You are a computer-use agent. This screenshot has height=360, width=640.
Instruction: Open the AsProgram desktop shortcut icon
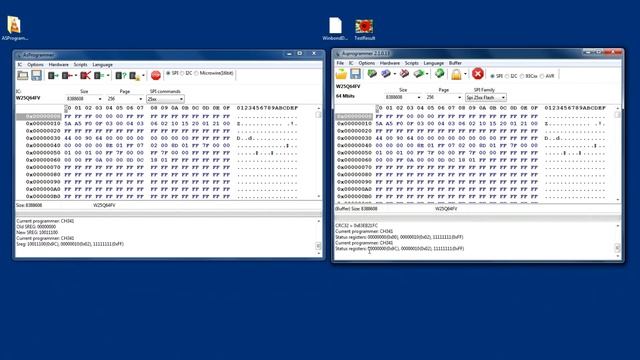15,28
